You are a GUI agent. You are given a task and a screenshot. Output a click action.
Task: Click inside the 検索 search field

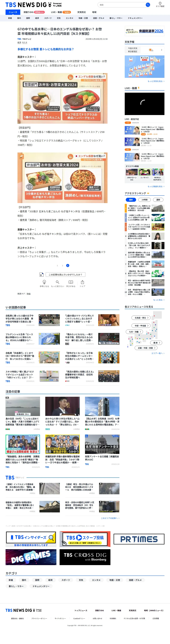click(122, 5)
